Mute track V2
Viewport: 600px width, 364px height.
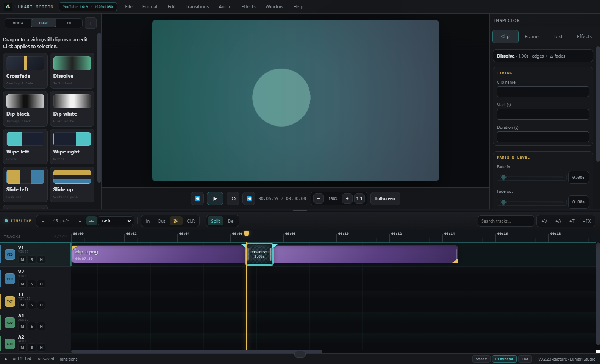(22, 284)
